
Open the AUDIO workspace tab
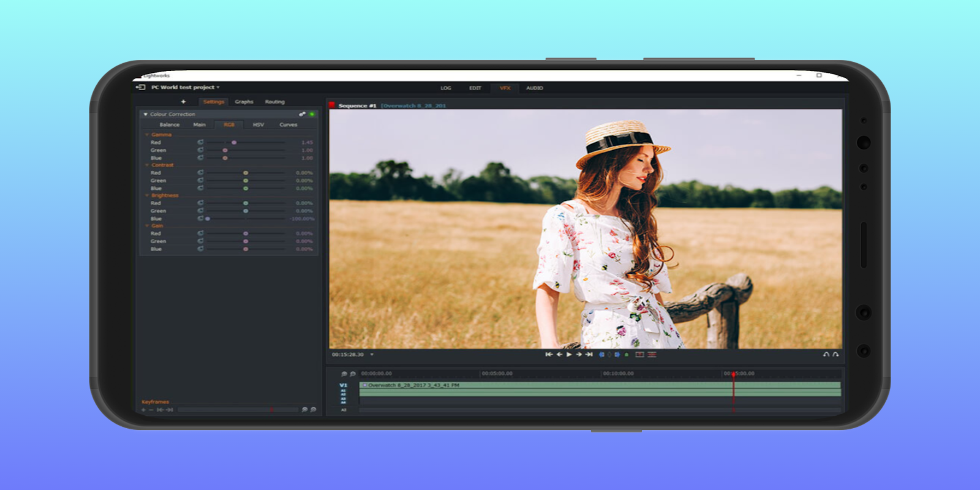tap(534, 88)
